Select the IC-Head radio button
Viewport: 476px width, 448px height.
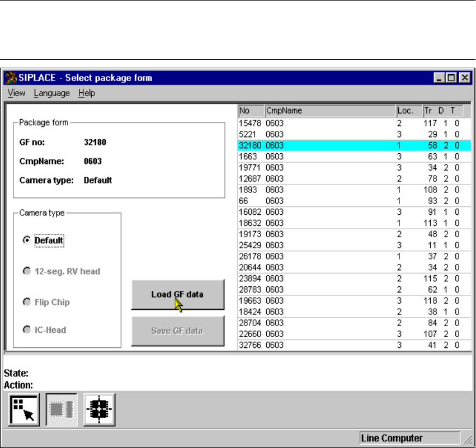coord(27,329)
